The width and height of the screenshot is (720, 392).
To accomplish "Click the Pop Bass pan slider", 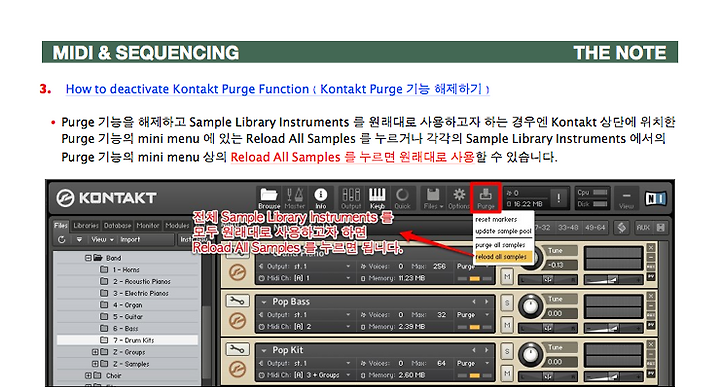I will coord(547,328).
